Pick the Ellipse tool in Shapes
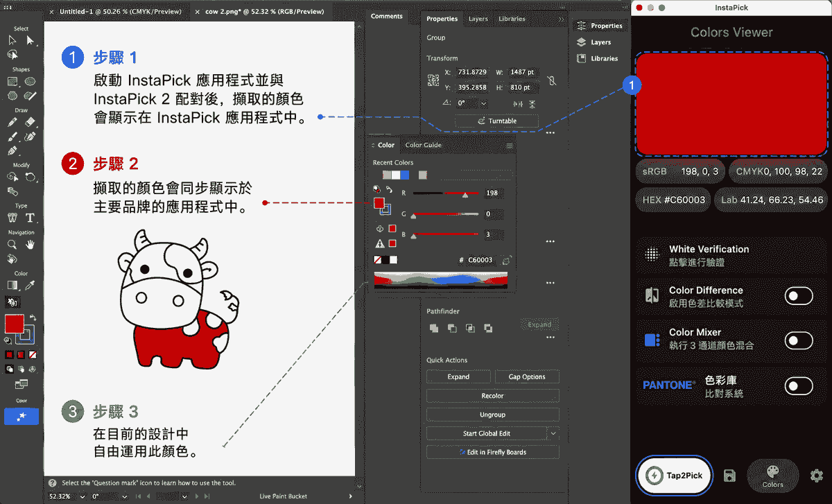832x504 pixels. click(31, 81)
